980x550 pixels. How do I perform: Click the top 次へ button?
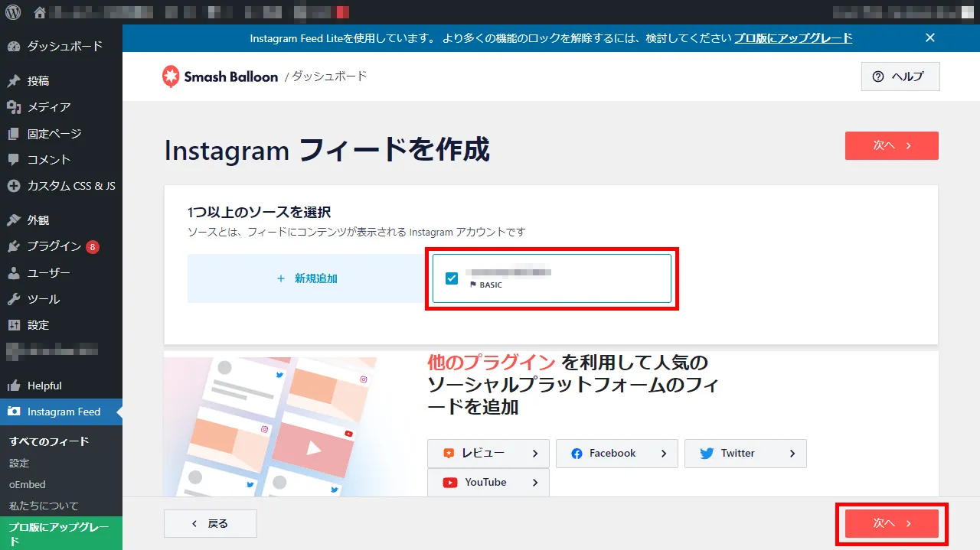(891, 145)
